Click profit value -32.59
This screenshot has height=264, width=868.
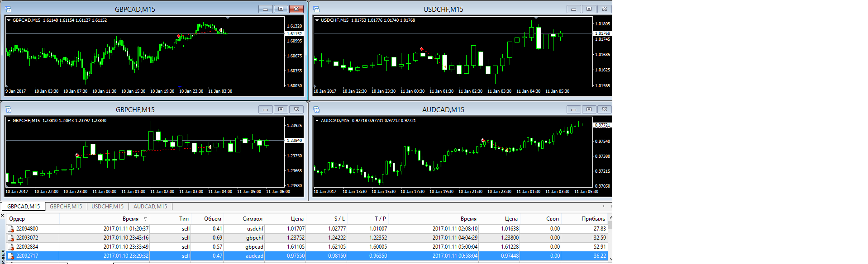pyautogui.click(x=599, y=238)
